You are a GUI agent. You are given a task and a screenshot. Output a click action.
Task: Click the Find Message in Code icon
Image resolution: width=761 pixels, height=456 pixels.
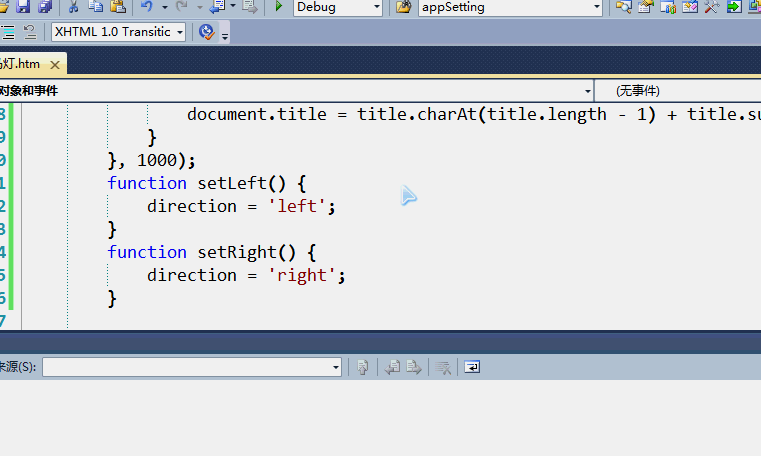click(x=363, y=367)
